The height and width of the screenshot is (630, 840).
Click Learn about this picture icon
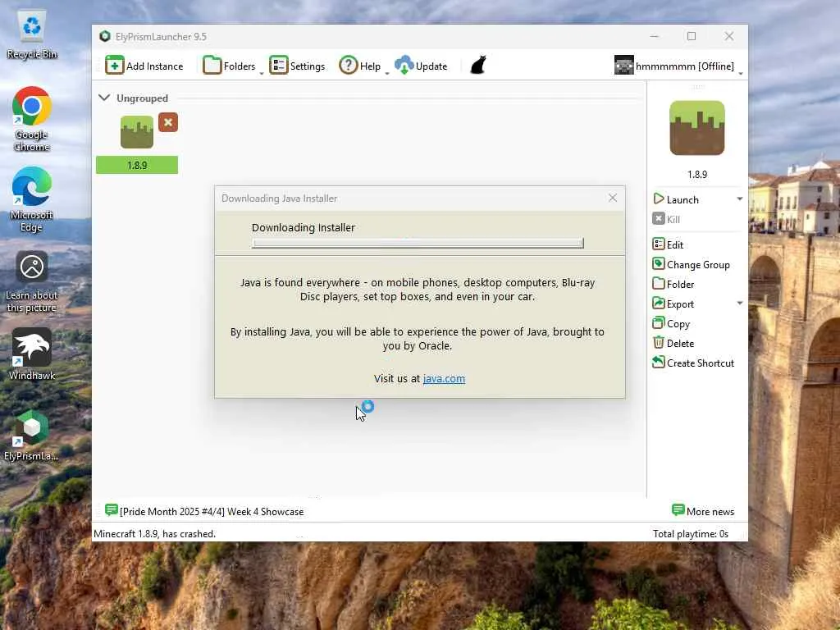[x=32, y=282]
